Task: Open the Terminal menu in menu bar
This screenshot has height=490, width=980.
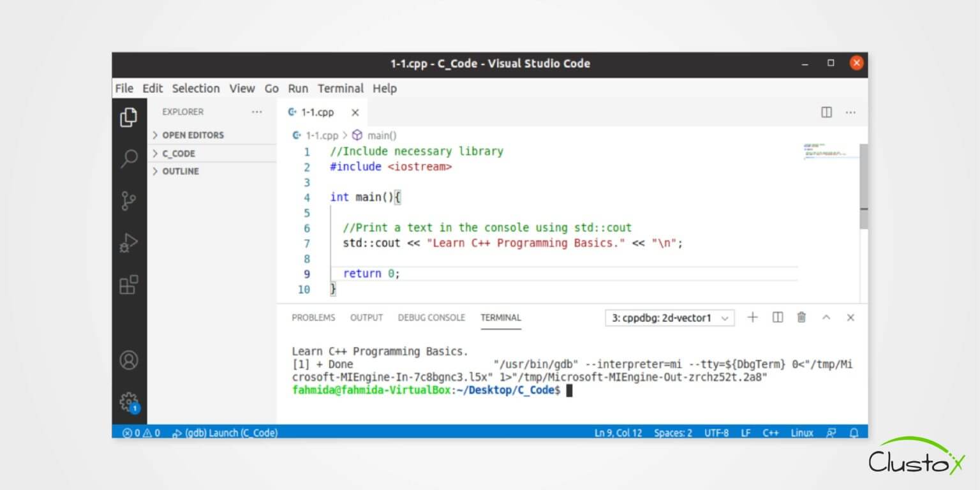Action: (x=340, y=89)
